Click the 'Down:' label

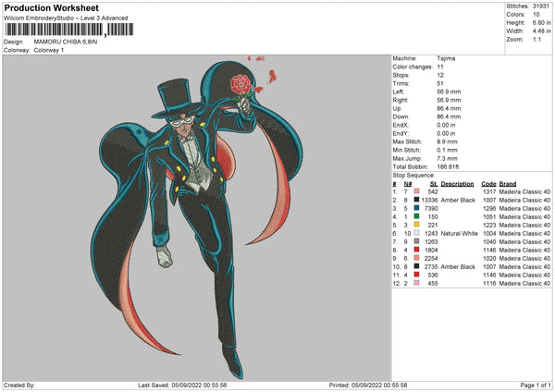pyautogui.click(x=401, y=116)
